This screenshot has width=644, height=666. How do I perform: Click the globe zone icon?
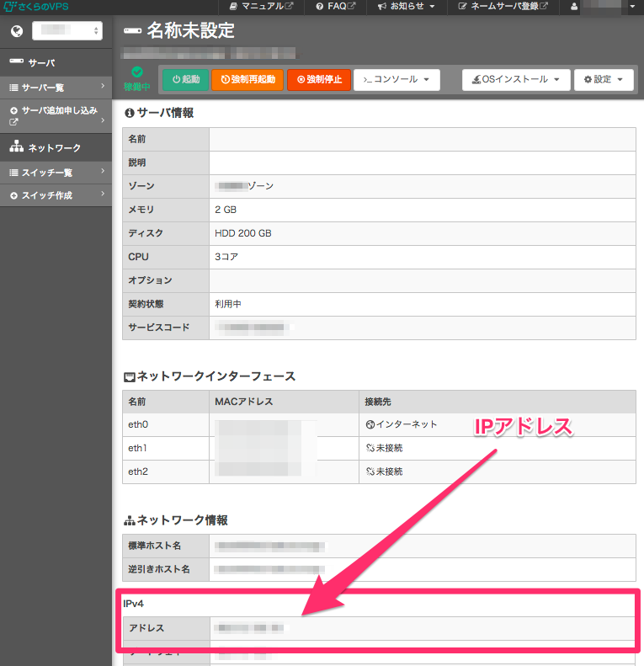tap(17, 31)
